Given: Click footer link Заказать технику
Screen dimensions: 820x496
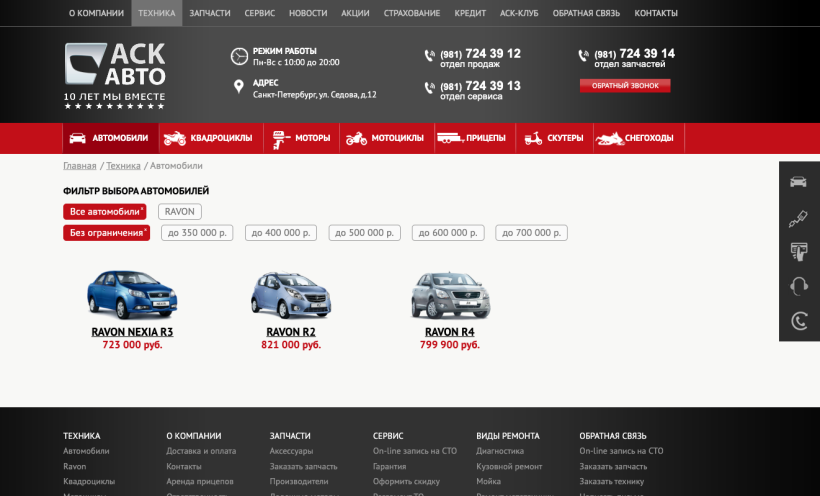Looking at the screenshot, I should 612,481.
